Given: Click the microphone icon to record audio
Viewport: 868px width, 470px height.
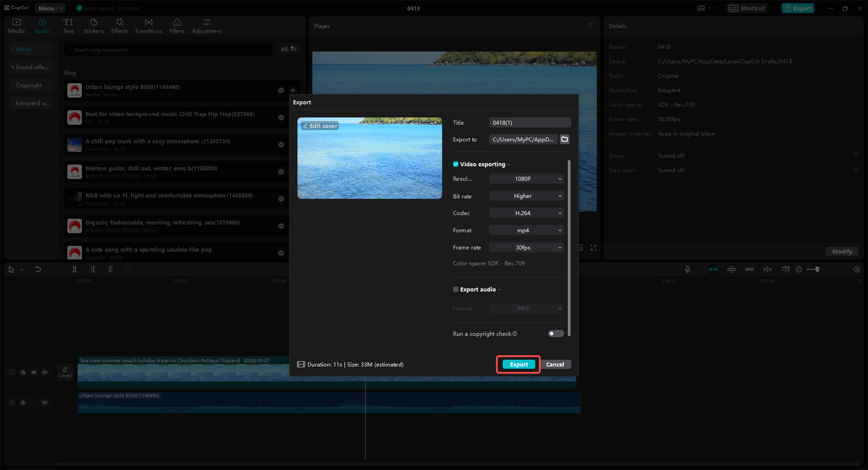Looking at the screenshot, I should (687, 269).
